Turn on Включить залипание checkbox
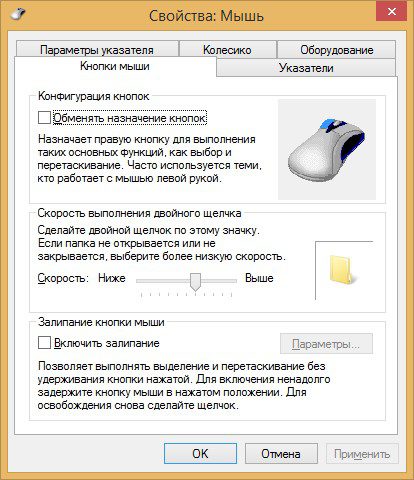Viewport: 414px width, 480px height. pyautogui.click(x=44, y=343)
